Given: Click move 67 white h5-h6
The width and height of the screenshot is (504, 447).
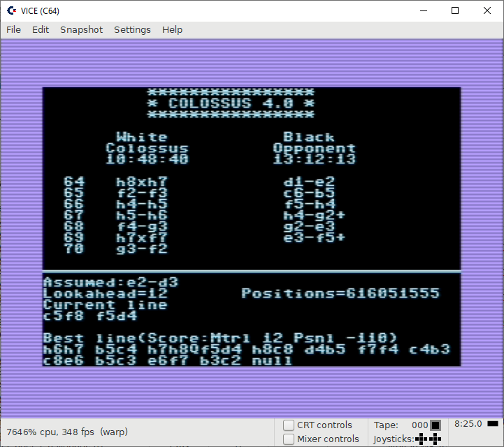Looking at the screenshot, I should click(x=142, y=215).
